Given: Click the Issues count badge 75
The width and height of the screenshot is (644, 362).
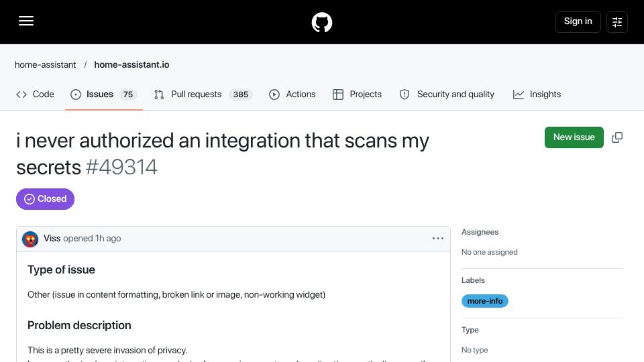Looking at the screenshot, I should (x=128, y=95).
